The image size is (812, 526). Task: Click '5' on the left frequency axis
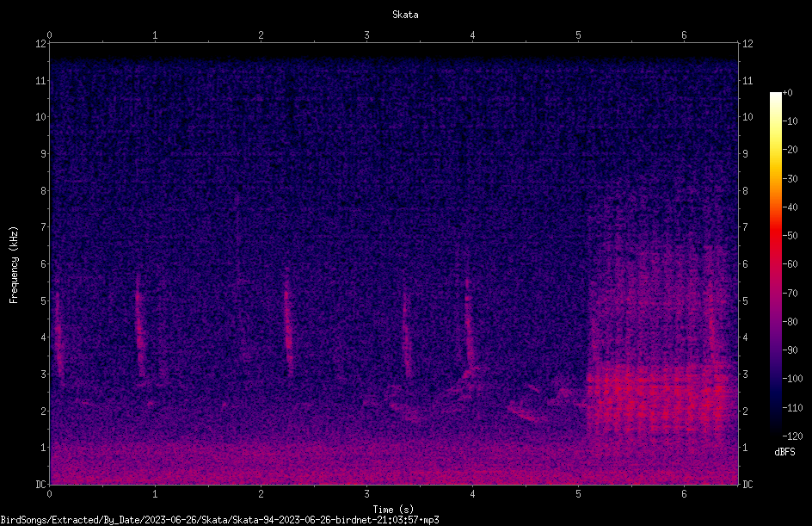click(x=43, y=300)
